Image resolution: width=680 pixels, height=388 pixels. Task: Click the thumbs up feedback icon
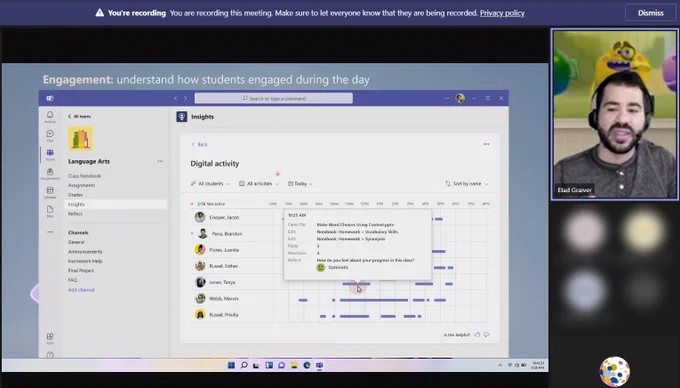click(477, 335)
